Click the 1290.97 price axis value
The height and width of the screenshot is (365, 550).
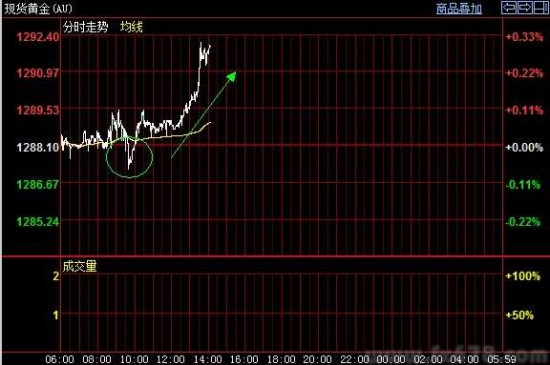[38, 73]
